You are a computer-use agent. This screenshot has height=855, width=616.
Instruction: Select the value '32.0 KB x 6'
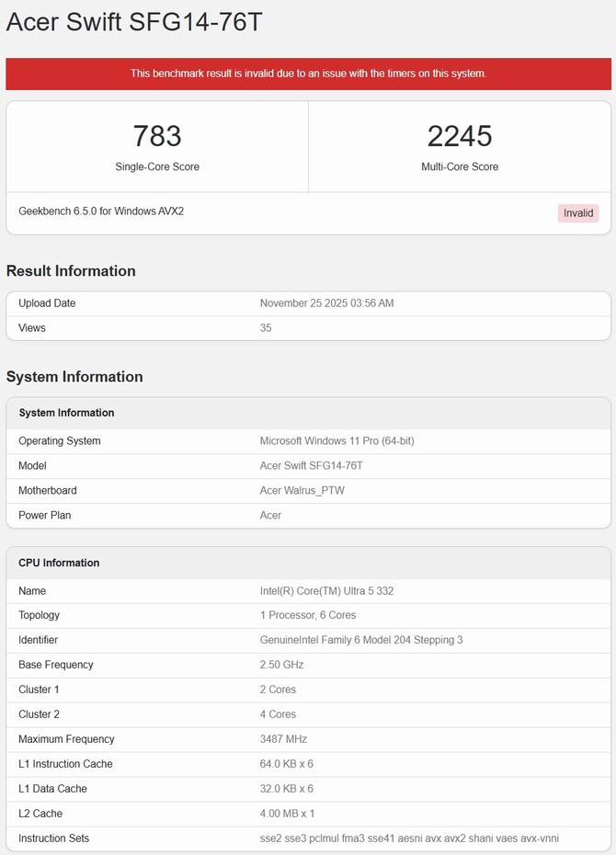[x=287, y=789]
